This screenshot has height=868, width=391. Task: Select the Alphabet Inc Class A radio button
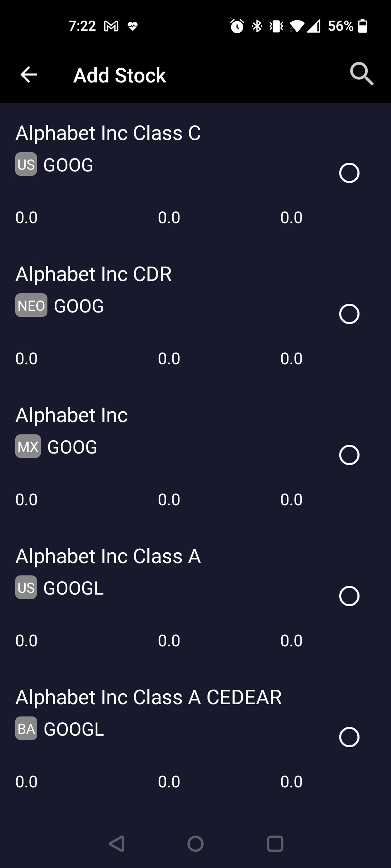tap(349, 596)
